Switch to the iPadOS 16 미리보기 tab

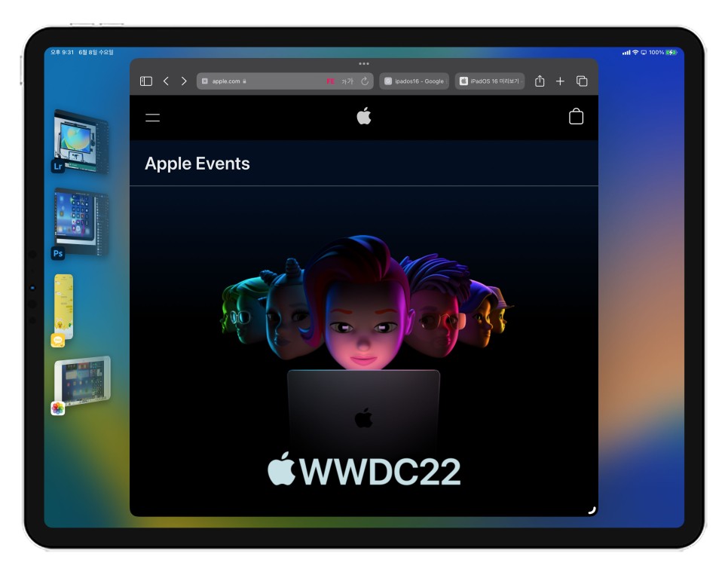(490, 81)
